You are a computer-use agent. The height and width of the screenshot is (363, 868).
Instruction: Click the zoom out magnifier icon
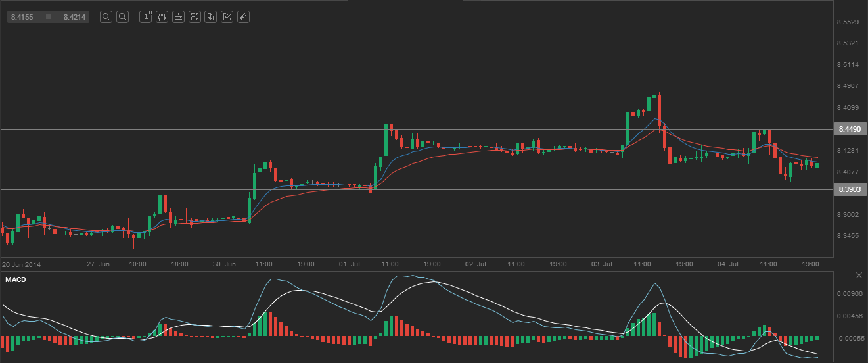106,17
